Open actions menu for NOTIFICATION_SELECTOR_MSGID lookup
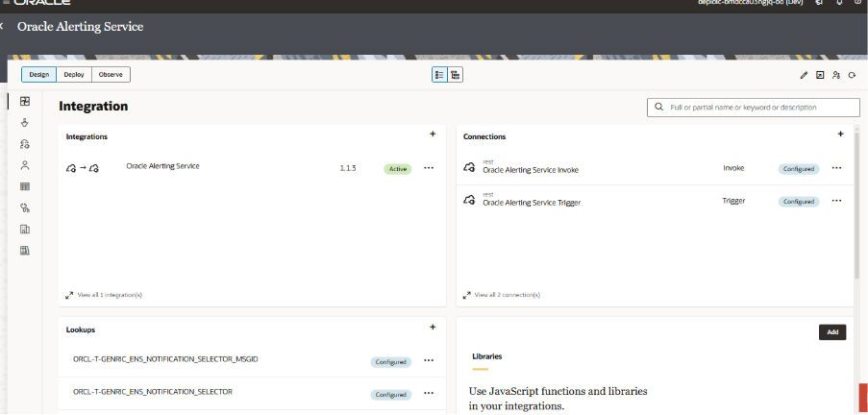 [x=429, y=361]
